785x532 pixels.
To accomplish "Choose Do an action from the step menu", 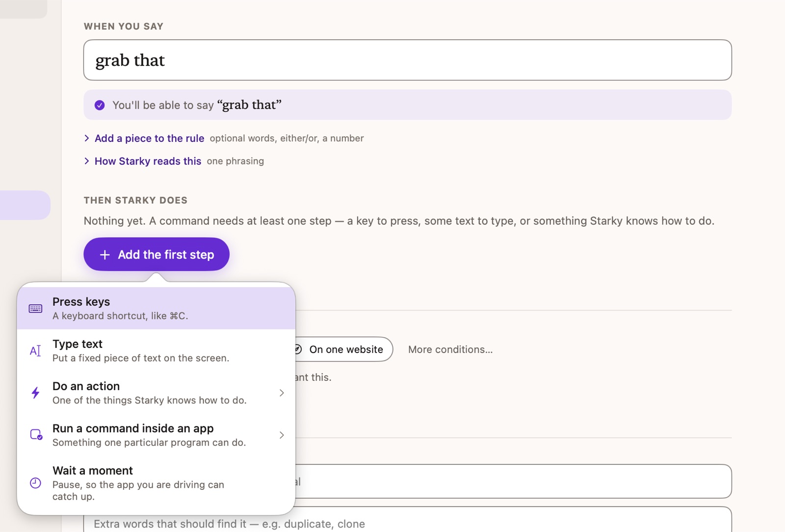I will (156, 393).
